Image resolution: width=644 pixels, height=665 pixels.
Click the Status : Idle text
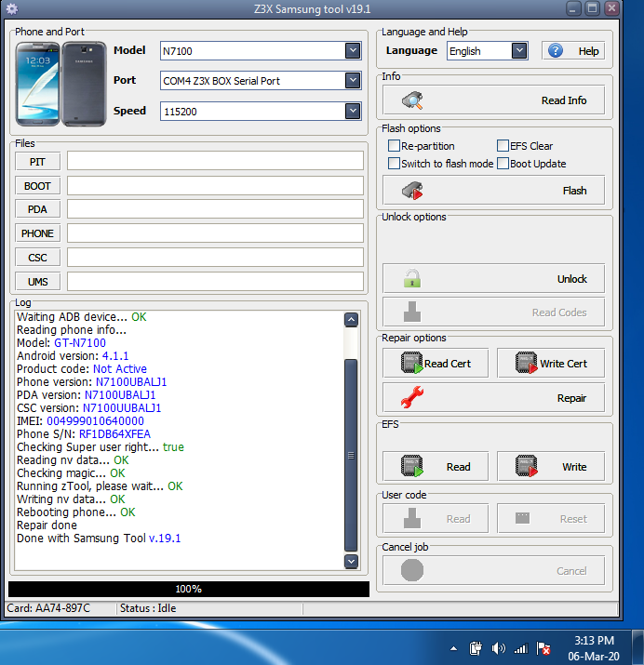point(148,608)
